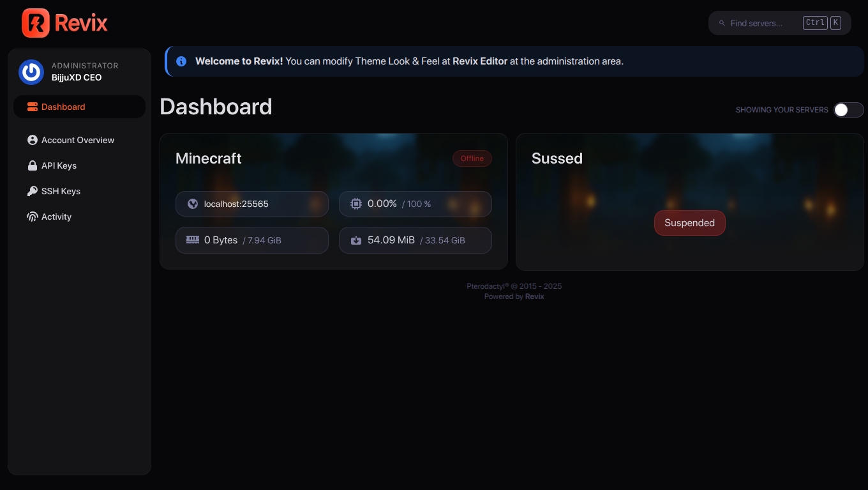
Task: Click the 100 % CPU limit text
Action: (x=417, y=204)
